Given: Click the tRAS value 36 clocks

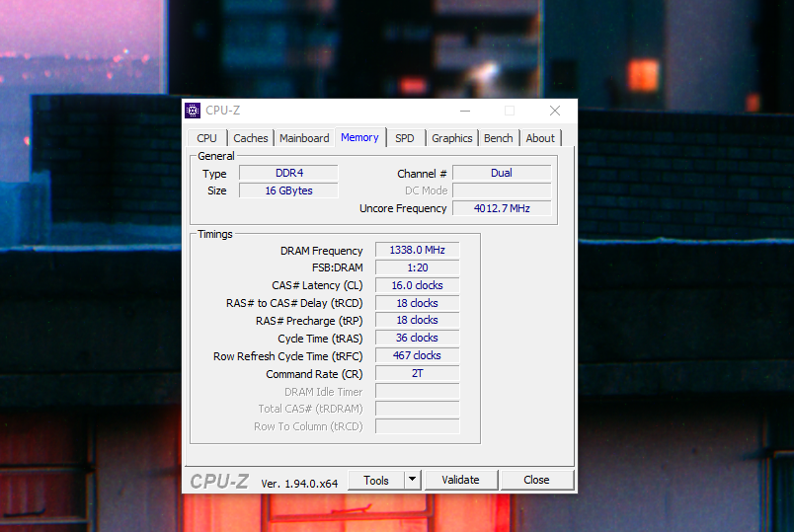Looking at the screenshot, I should tap(418, 339).
